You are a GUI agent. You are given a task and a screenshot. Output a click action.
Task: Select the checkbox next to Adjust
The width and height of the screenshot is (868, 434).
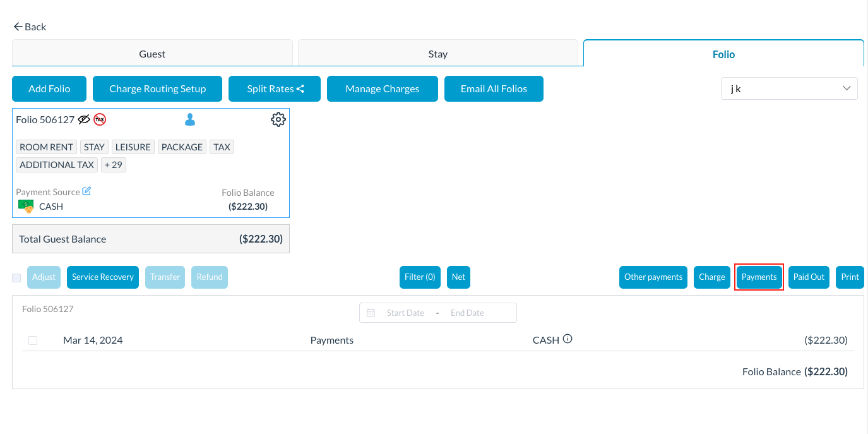click(x=16, y=277)
